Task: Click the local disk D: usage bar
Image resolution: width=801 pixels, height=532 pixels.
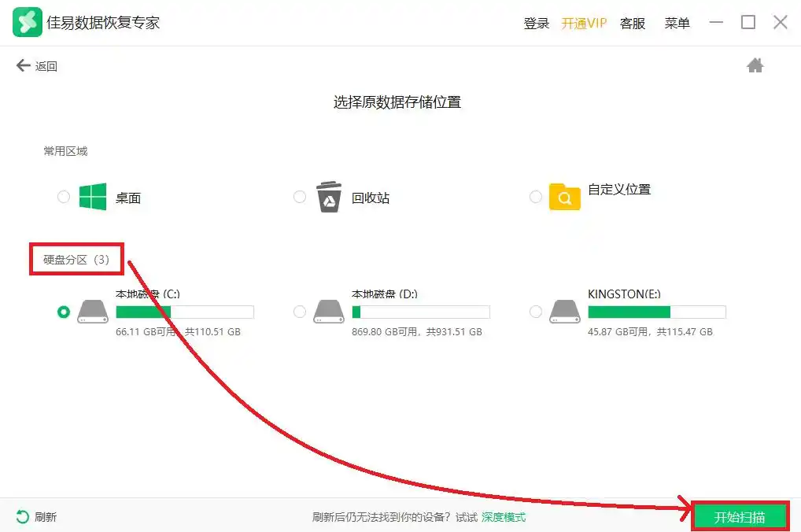Action: coord(420,312)
